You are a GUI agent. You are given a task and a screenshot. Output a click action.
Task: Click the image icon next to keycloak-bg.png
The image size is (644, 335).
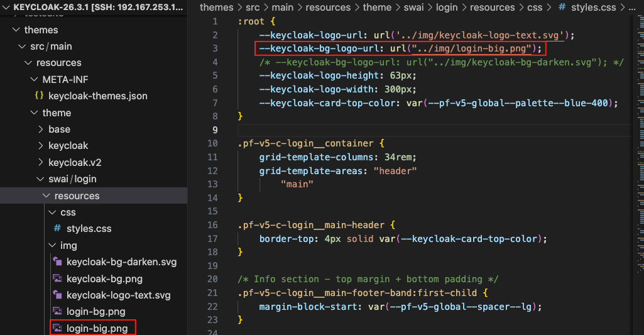pos(57,278)
